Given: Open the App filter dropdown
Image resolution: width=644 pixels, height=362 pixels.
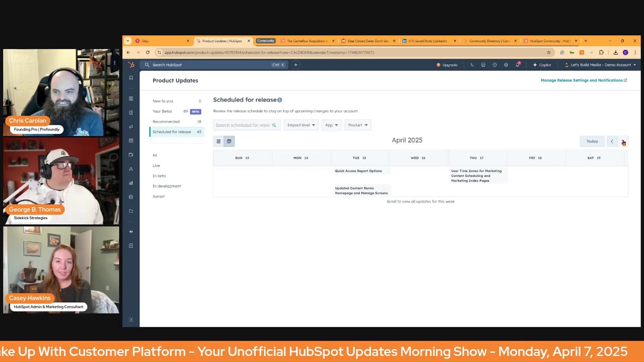Looking at the screenshot, I should pos(331,125).
